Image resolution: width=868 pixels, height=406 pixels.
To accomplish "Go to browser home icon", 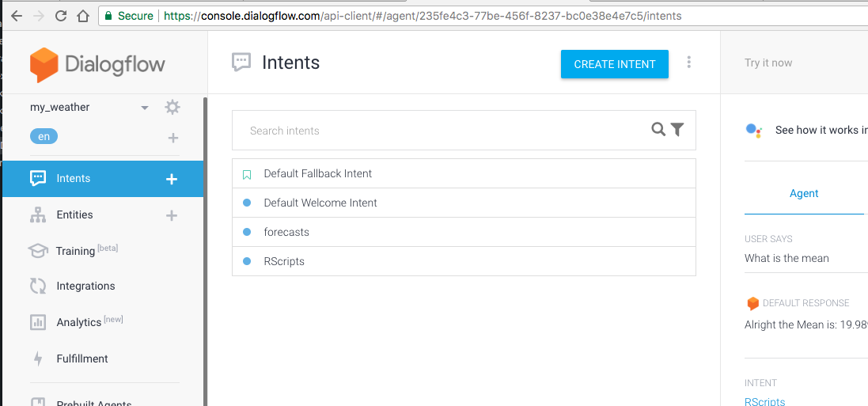I will [x=83, y=16].
